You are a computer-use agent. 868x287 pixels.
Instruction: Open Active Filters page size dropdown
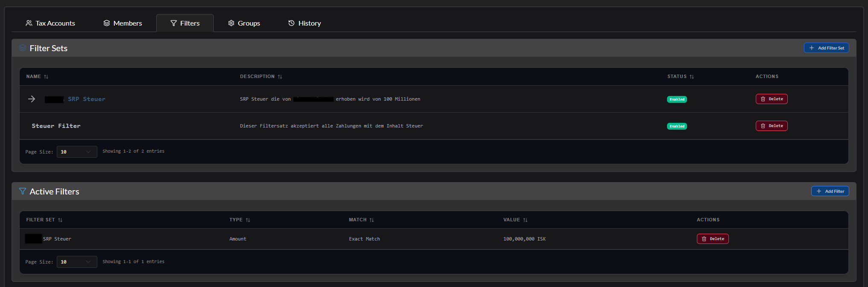[x=77, y=262]
